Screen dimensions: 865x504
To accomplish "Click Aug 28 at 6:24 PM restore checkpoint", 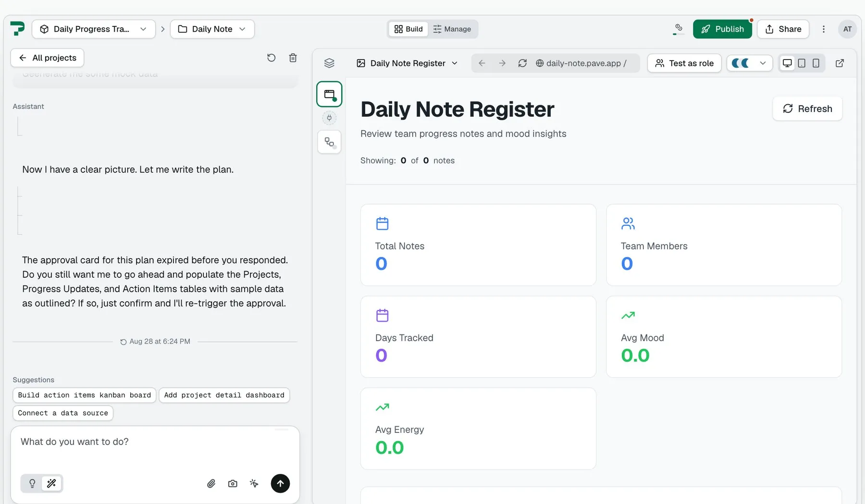I will [x=155, y=341].
